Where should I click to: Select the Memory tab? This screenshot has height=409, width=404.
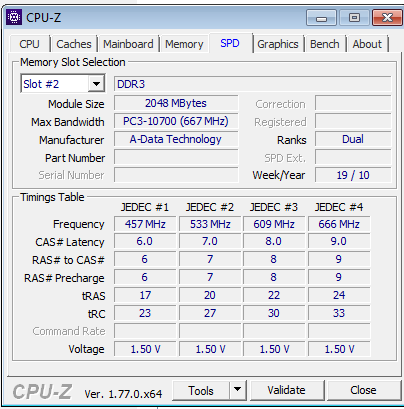point(184,44)
